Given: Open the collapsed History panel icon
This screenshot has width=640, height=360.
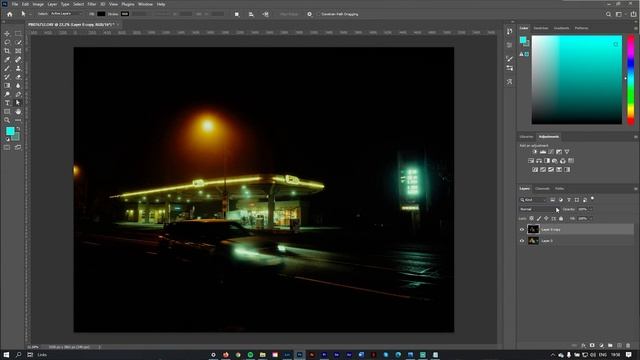Looking at the screenshot, I should point(509,31).
